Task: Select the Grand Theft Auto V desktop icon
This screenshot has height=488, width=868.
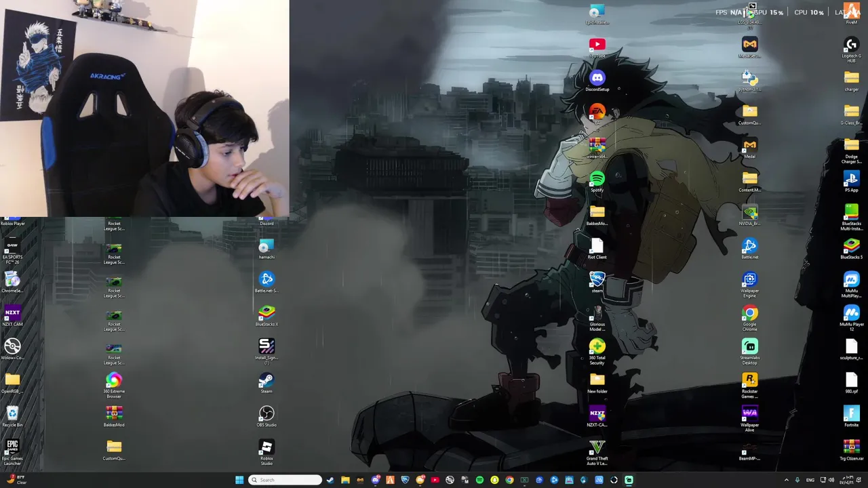Action: pos(597,451)
